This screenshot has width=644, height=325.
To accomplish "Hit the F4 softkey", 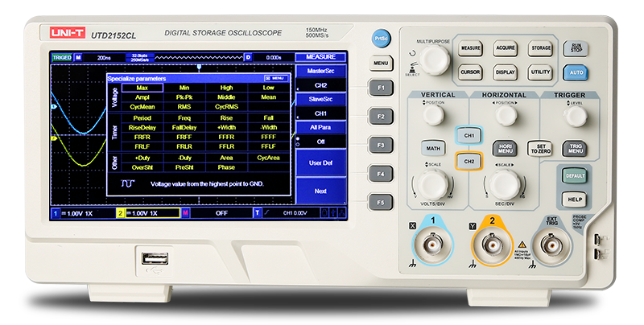I will tap(381, 174).
